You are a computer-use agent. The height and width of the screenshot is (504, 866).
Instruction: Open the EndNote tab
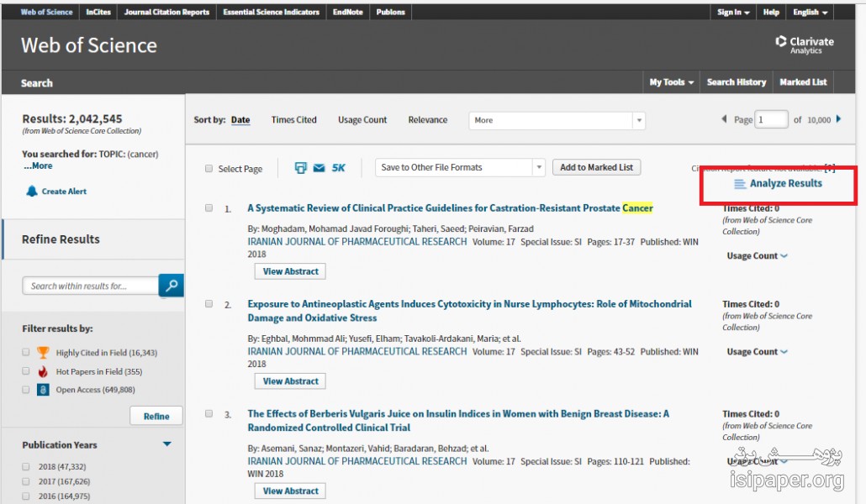(x=348, y=12)
